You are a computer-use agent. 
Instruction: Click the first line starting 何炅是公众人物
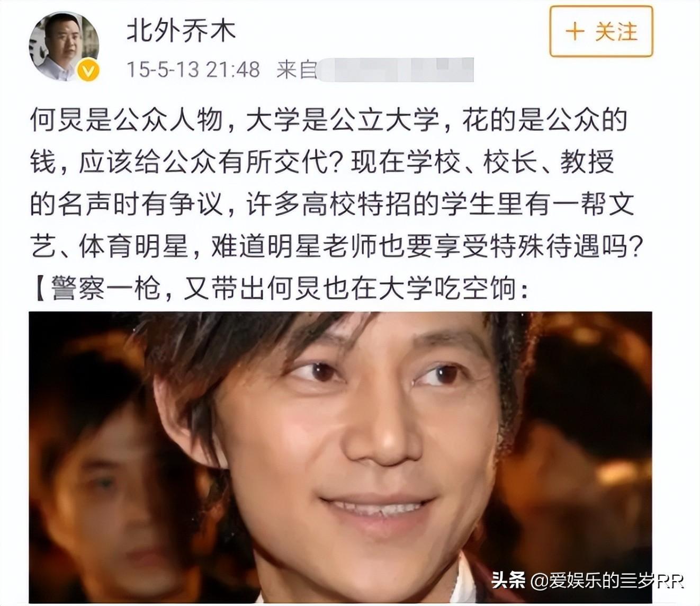point(328,120)
